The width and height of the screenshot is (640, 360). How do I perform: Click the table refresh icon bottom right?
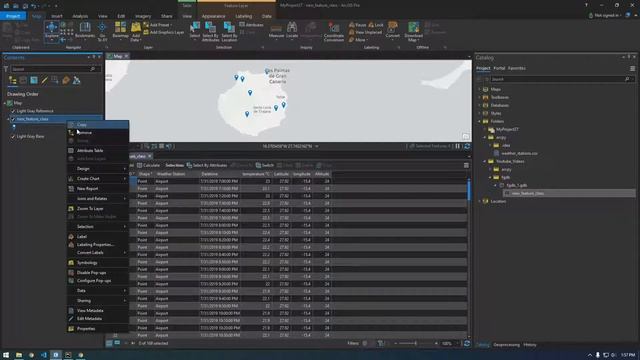click(x=467, y=343)
